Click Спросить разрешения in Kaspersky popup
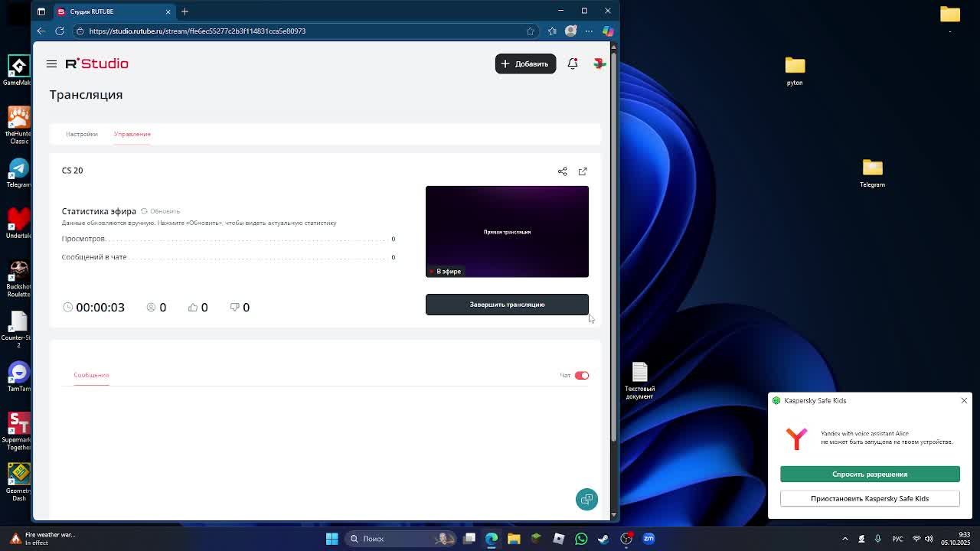Viewport: 980px width, 551px height. click(870, 474)
